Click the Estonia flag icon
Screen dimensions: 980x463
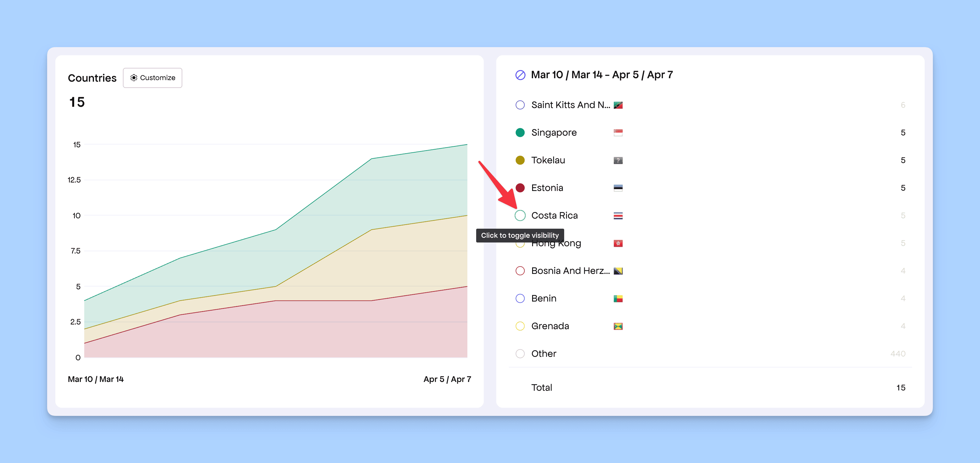point(618,188)
